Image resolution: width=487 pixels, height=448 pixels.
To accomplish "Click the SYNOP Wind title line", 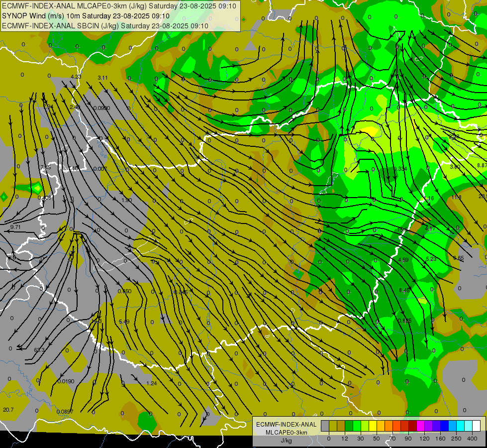I will 86,16.
